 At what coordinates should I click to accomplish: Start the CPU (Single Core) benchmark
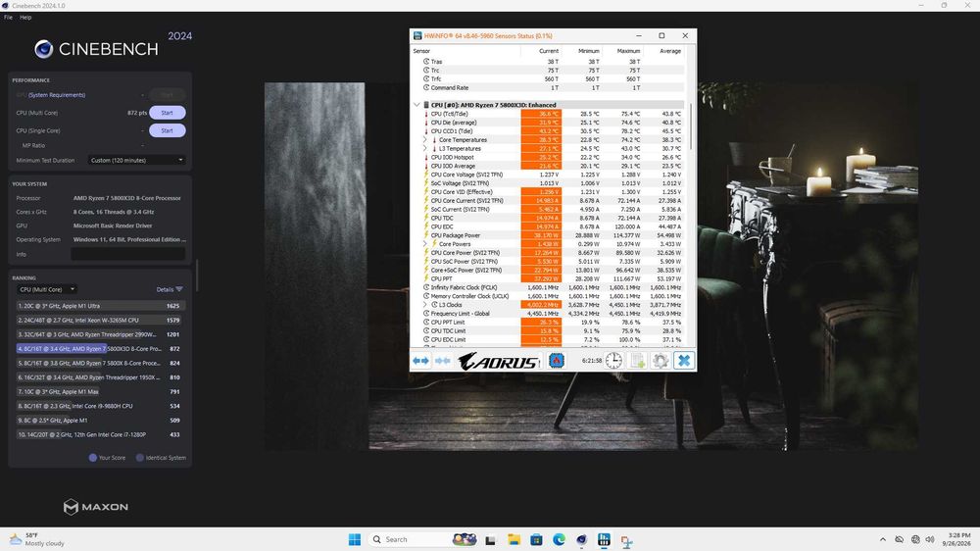[167, 130]
